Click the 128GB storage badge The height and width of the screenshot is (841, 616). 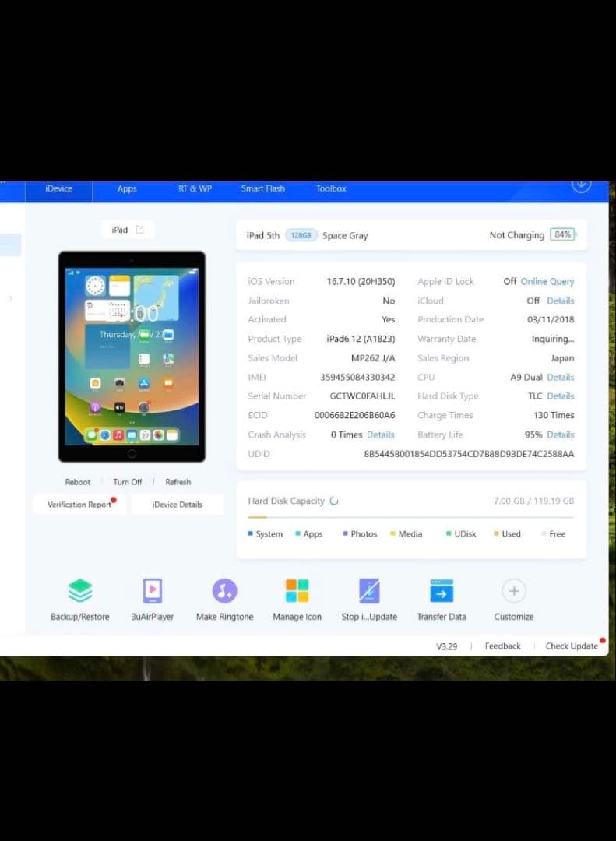(x=301, y=235)
